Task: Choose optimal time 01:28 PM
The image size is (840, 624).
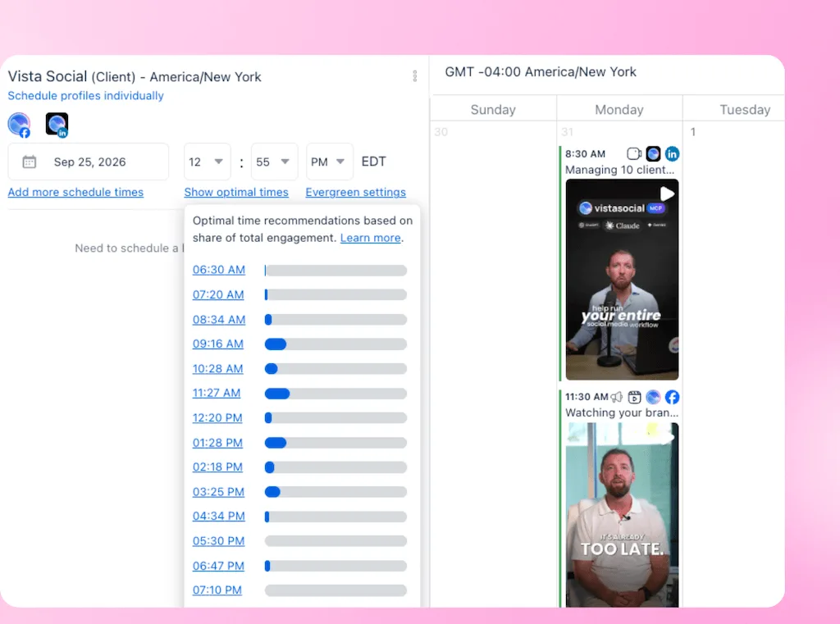Action: [217, 443]
